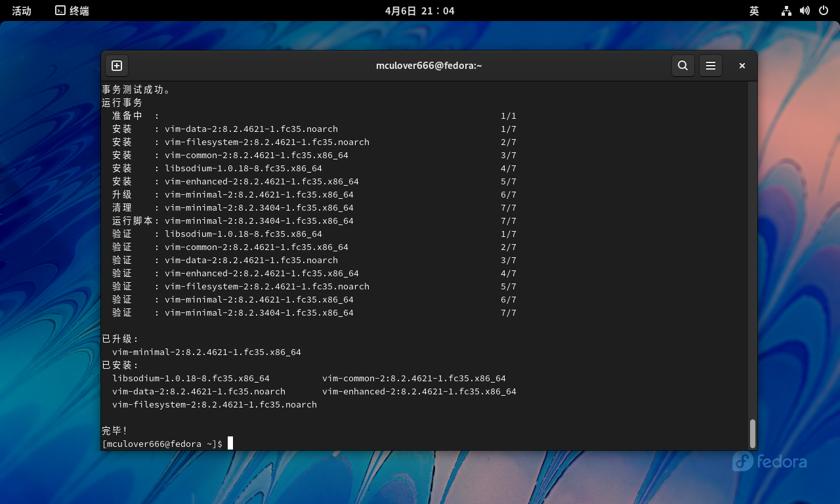Click the 已升级 heading
Screen dimensions: 840x504
(x=121, y=339)
